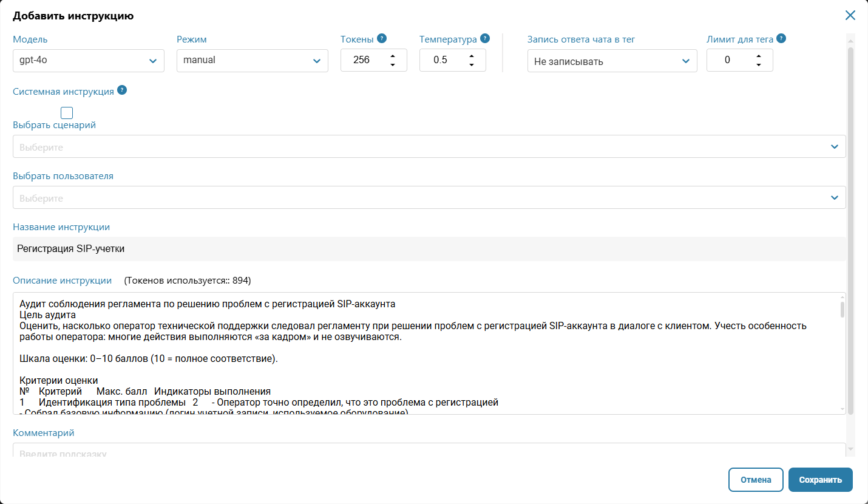Close the Добавить инструкцию dialog with X
The width and height of the screenshot is (868, 504).
point(850,15)
